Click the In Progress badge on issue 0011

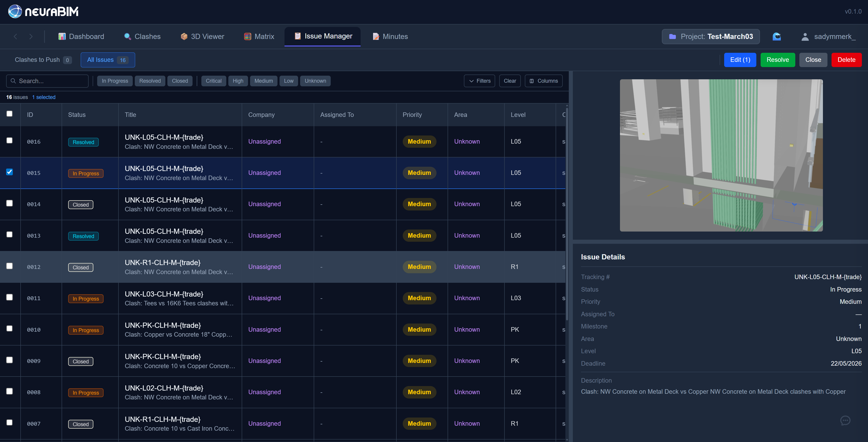86,299
